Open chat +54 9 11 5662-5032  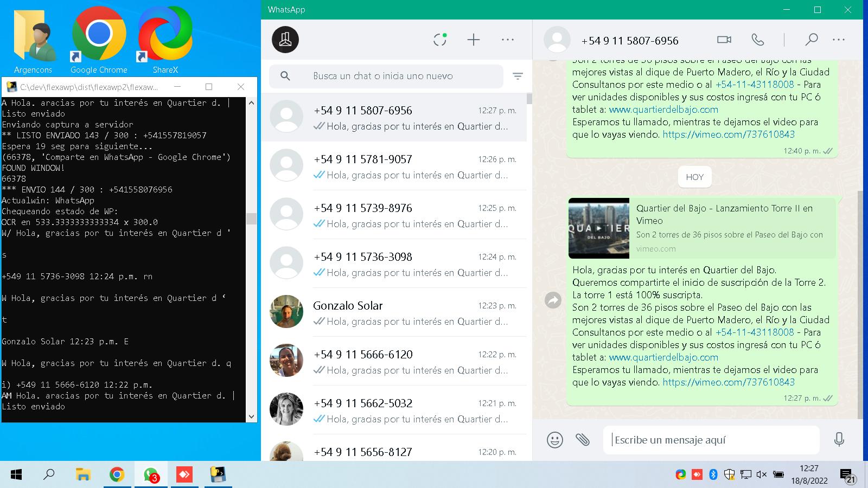tap(394, 410)
